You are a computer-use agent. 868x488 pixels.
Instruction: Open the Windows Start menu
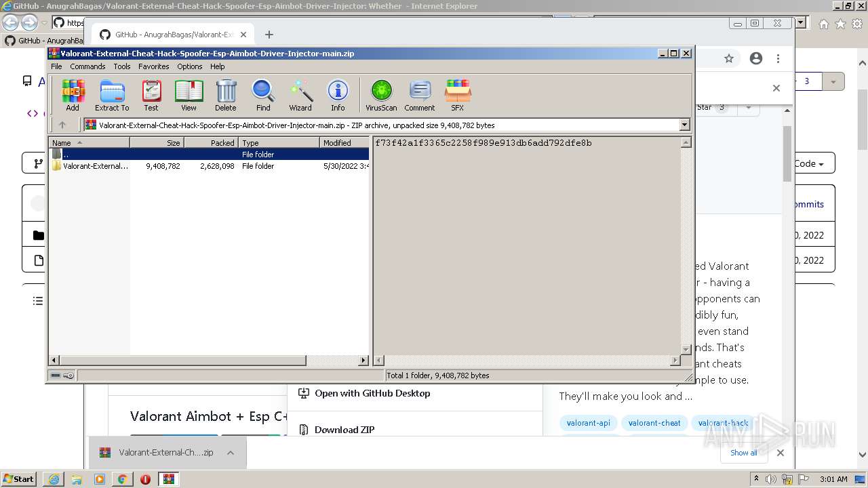point(18,479)
